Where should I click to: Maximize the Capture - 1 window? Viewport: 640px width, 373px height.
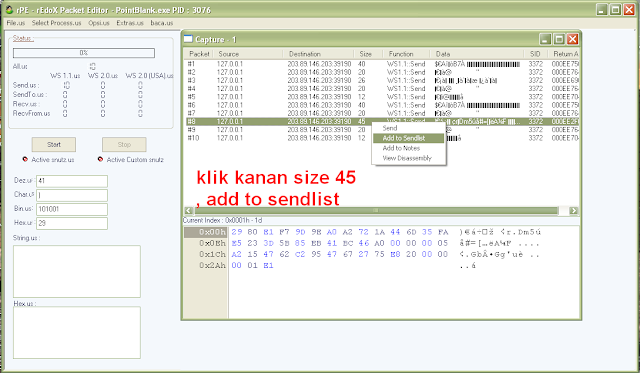coord(559,39)
